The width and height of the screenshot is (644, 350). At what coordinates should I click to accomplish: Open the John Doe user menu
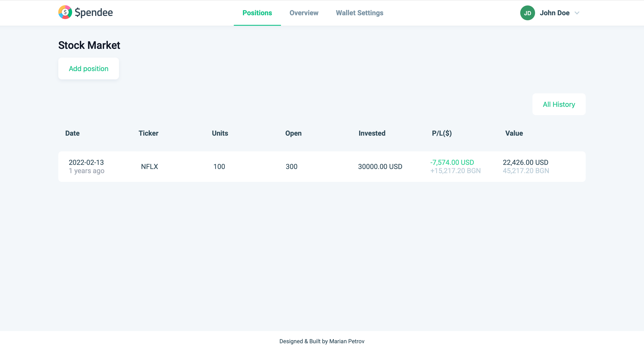554,13
